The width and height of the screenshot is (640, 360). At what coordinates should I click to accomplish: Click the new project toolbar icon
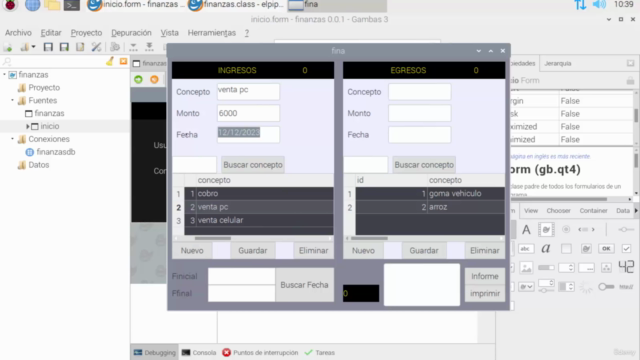click(8, 47)
